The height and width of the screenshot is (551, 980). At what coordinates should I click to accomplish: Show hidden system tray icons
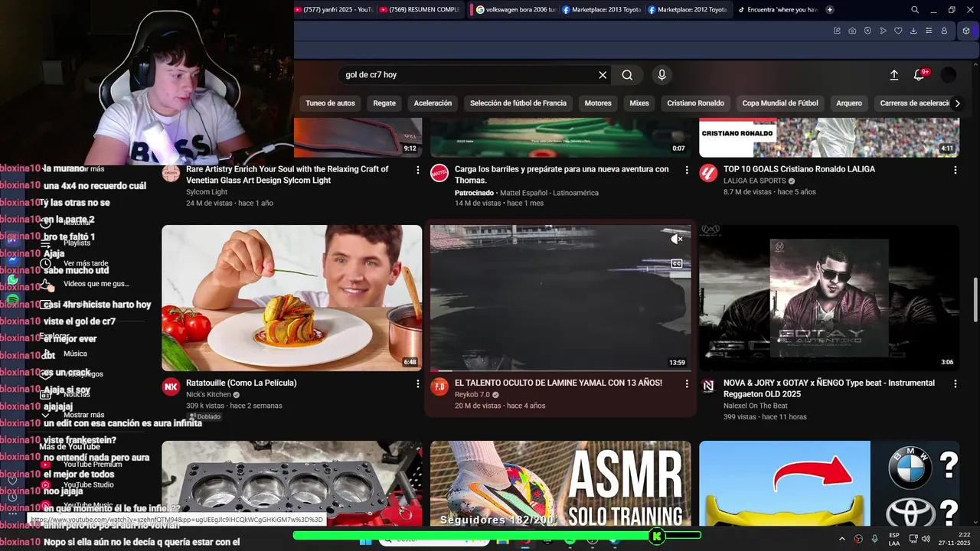841,539
